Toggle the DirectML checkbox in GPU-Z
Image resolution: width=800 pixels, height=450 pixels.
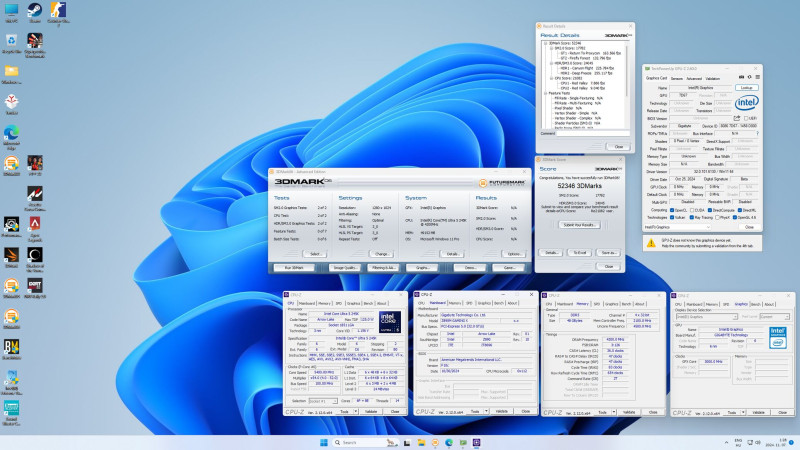[740, 210]
